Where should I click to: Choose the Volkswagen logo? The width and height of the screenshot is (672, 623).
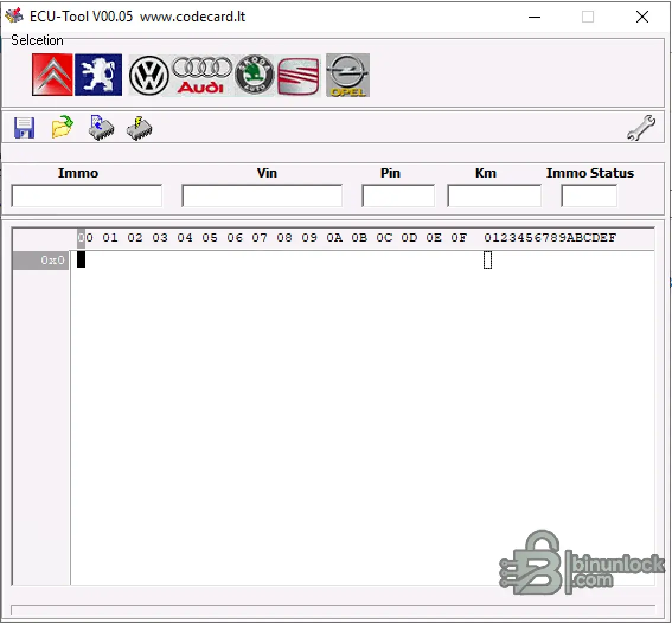click(149, 75)
